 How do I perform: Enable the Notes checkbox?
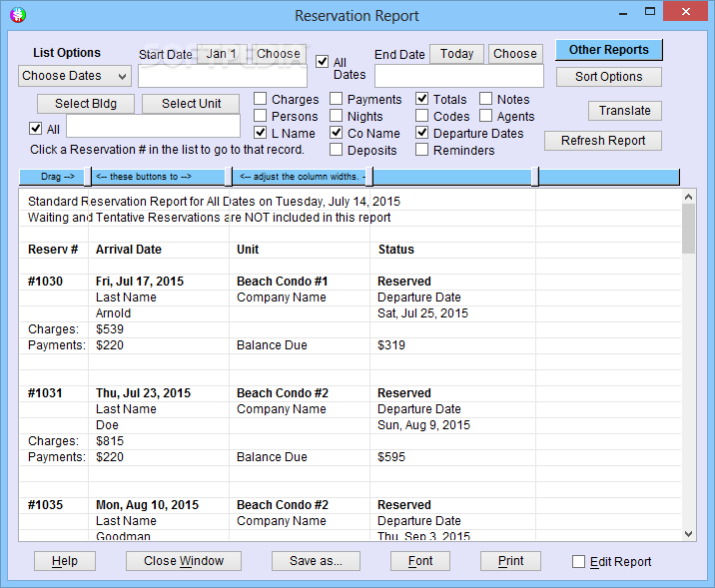[485, 99]
